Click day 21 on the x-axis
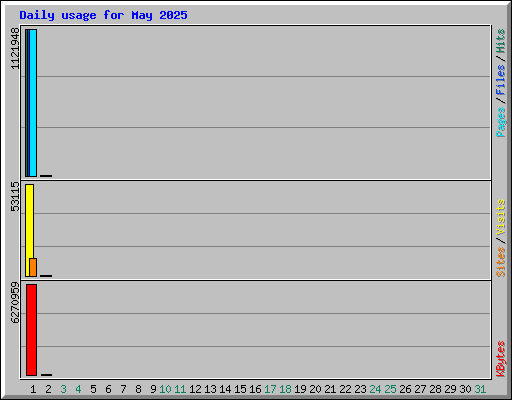This screenshot has height=400, width=512. tap(330, 389)
